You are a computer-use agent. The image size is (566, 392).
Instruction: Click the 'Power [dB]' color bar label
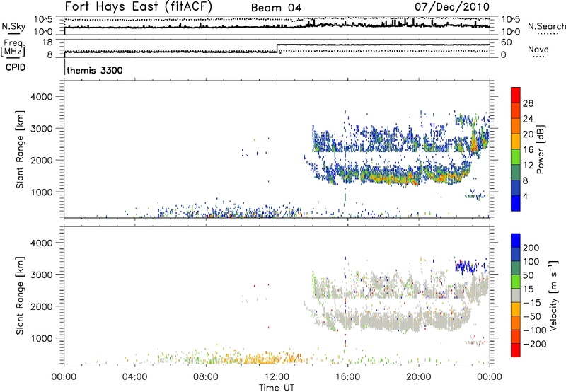click(x=540, y=149)
